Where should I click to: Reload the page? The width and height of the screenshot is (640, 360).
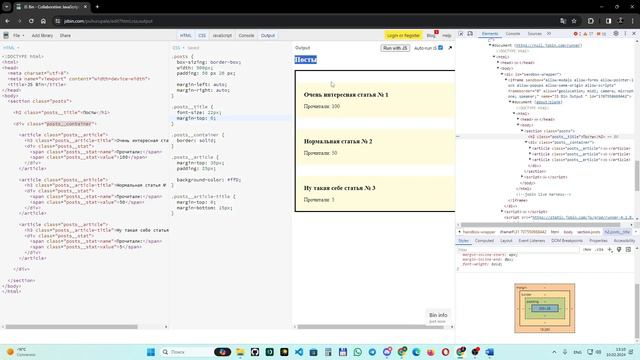pyautogui.click(x=31, y=21)
